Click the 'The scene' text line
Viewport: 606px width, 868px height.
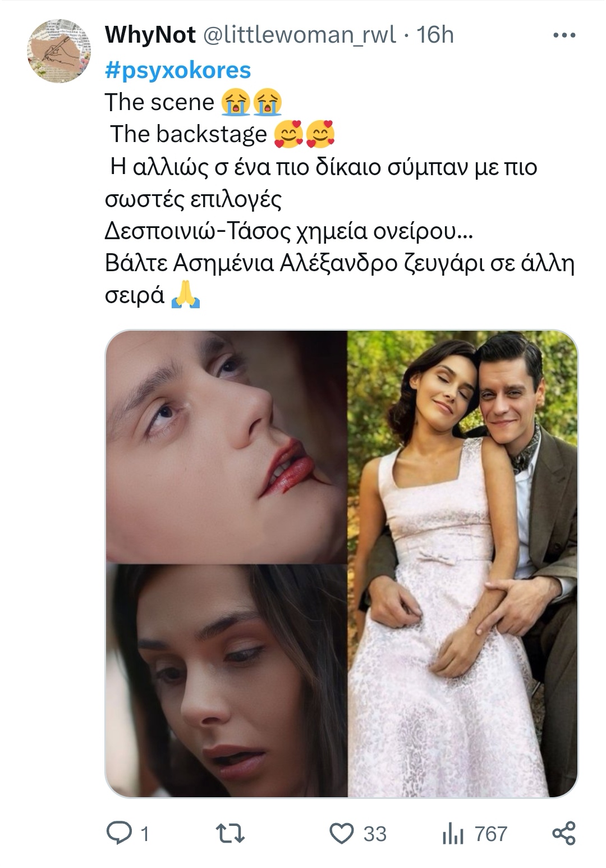194,102
